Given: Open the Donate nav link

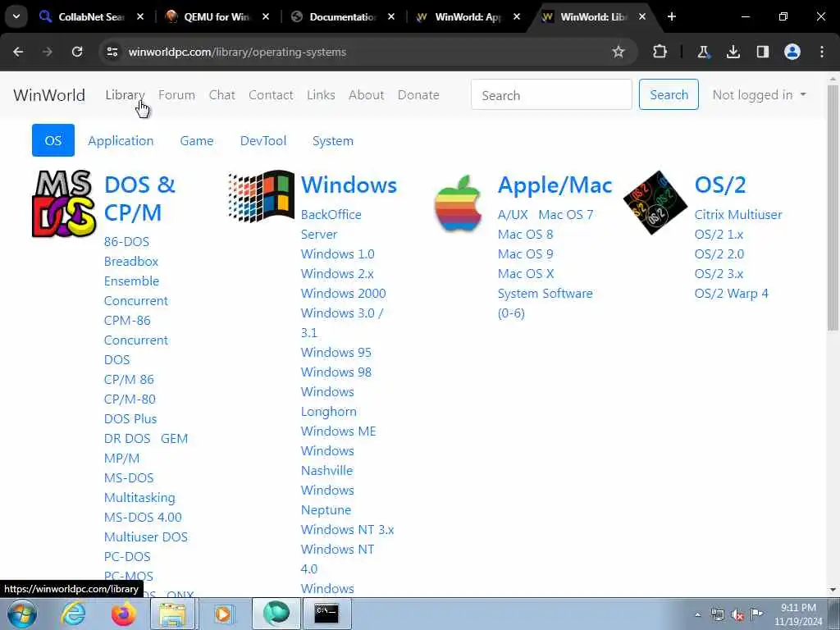Looking at the screenshot, I should point(418,95).
